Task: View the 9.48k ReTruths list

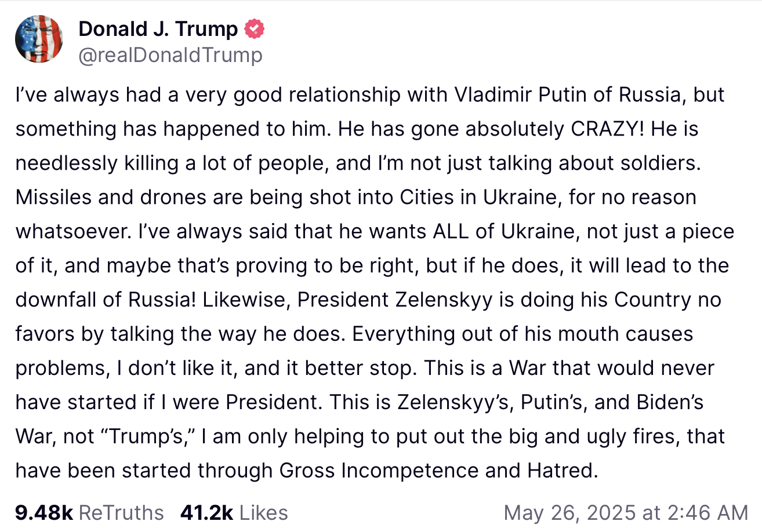Action: 90,512
